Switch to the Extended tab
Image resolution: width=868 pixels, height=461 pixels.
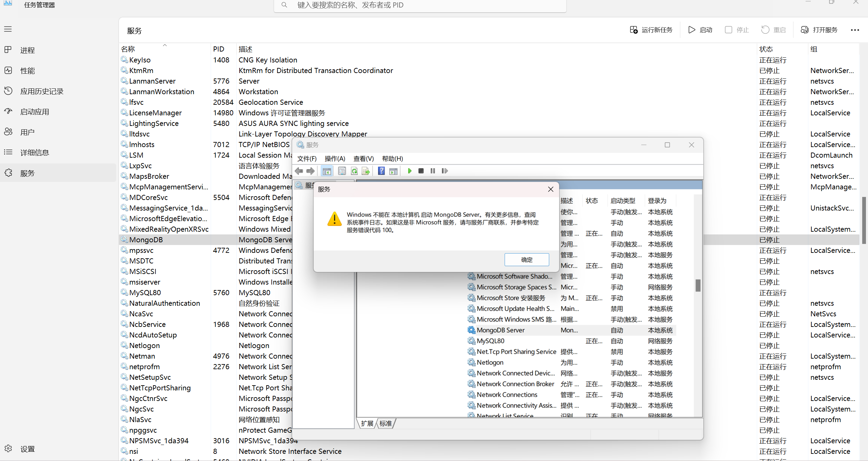point(367,423)
